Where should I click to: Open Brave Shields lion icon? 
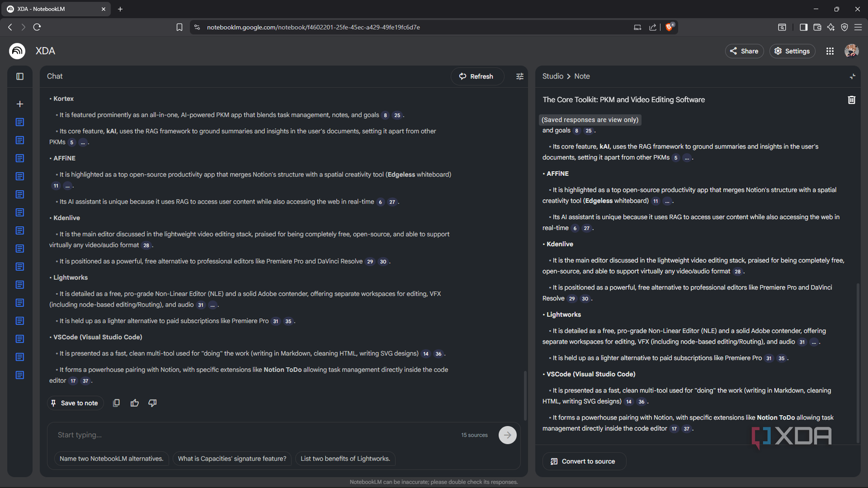670,27
